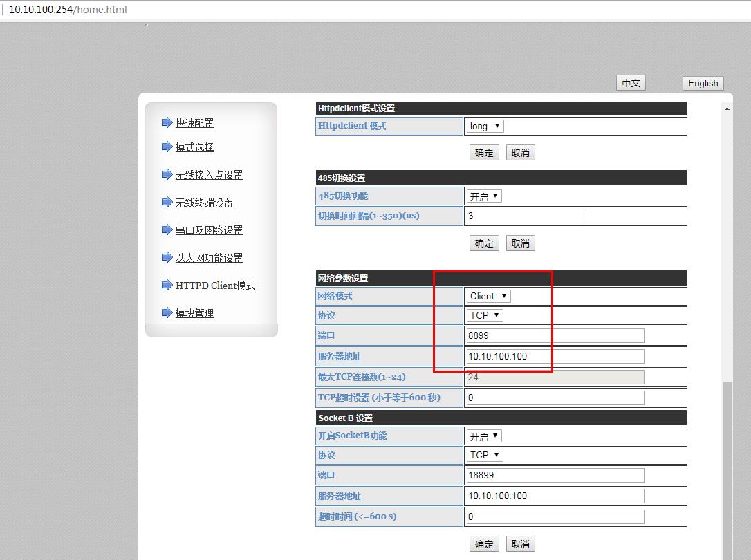Open the Httpdclient 模式 dropdown
751x560 pixels.
(x=485, y=126)
